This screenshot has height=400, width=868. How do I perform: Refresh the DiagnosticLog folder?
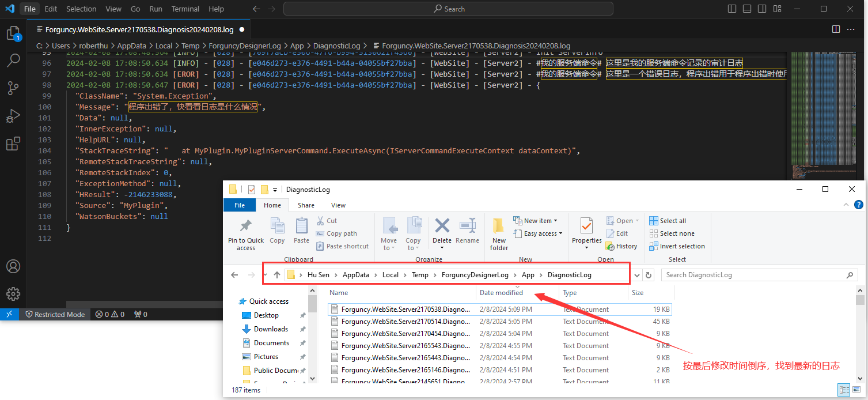649,275
